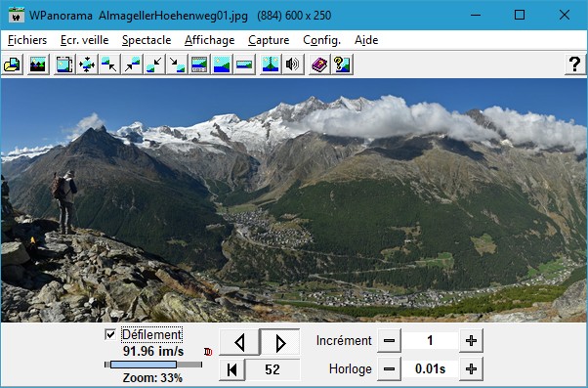Toggle sound with the speaker icon
This screenshot has width=588, height=388.
293,65
